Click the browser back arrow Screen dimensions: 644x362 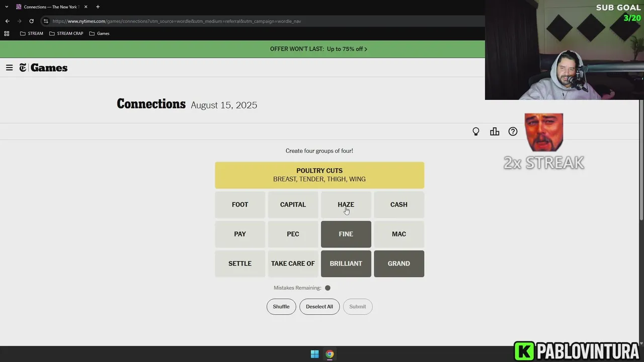[7, 21]
